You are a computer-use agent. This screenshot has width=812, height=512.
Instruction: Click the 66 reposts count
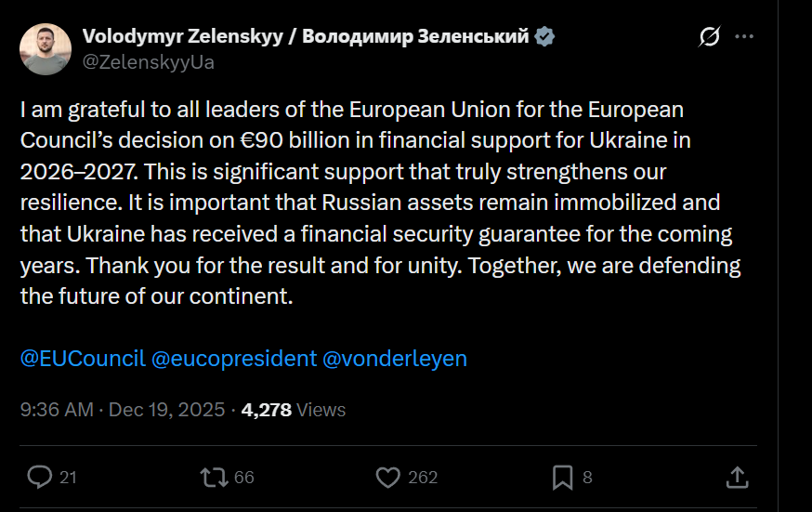click(x=244, y=478)
